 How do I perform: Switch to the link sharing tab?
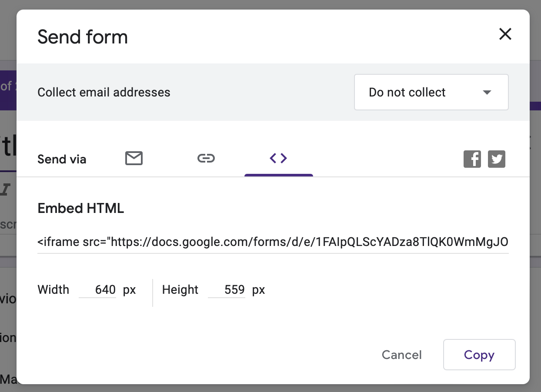coord(206,158)
